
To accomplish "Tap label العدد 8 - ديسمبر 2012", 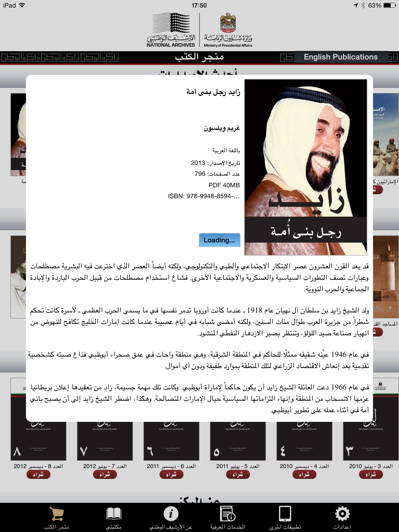I will (x=38, y=466).
